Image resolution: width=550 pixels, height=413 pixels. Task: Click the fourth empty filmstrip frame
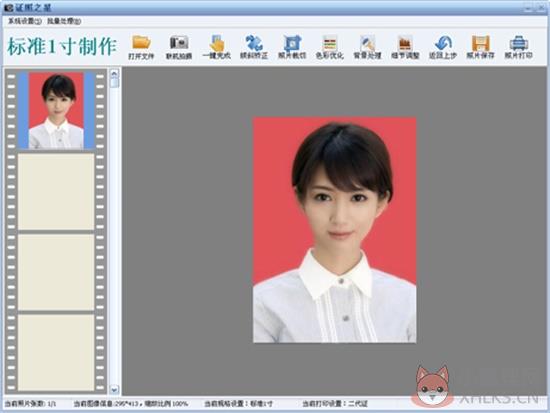pyautogui.click(x=56, y=353)
